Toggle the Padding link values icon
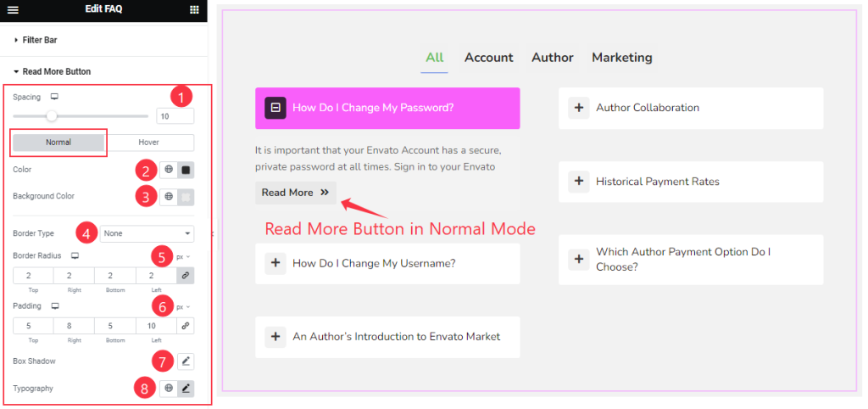 pos(186,326)
